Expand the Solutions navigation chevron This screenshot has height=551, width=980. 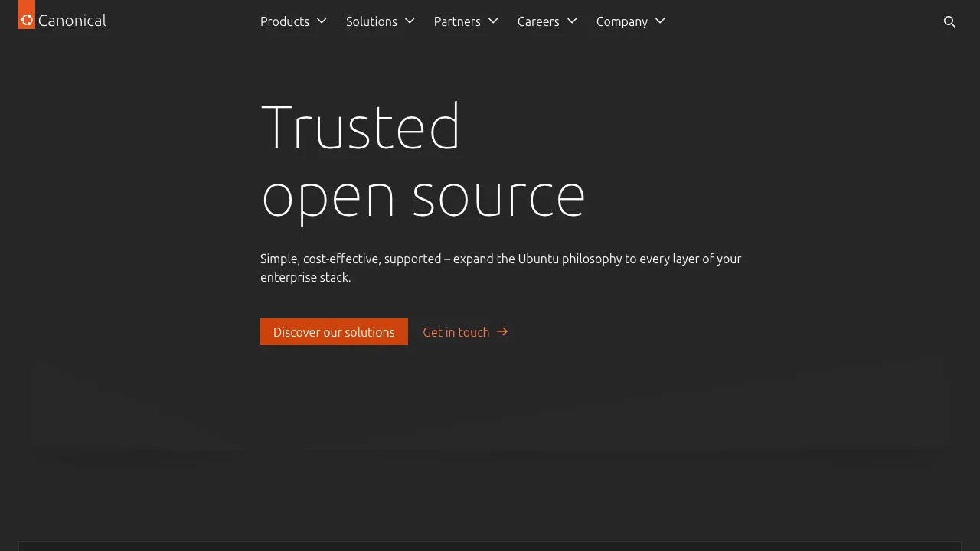pyautogui.click(x=410, y=21)
